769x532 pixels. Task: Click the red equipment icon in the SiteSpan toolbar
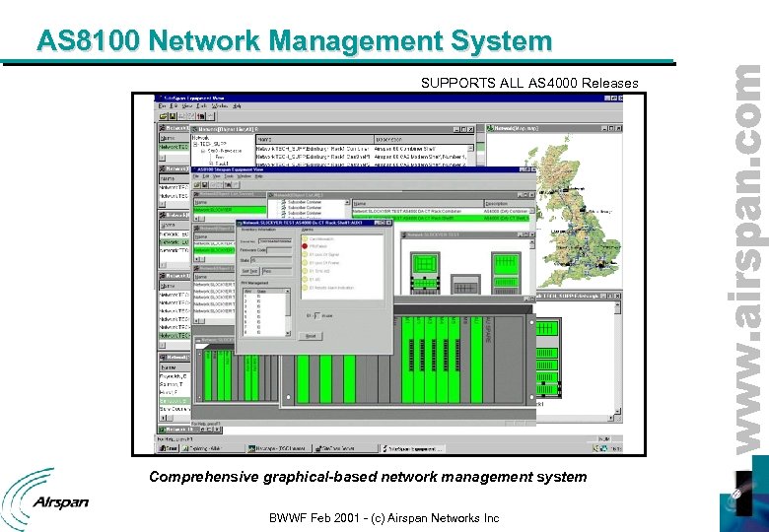click(201, 116)
